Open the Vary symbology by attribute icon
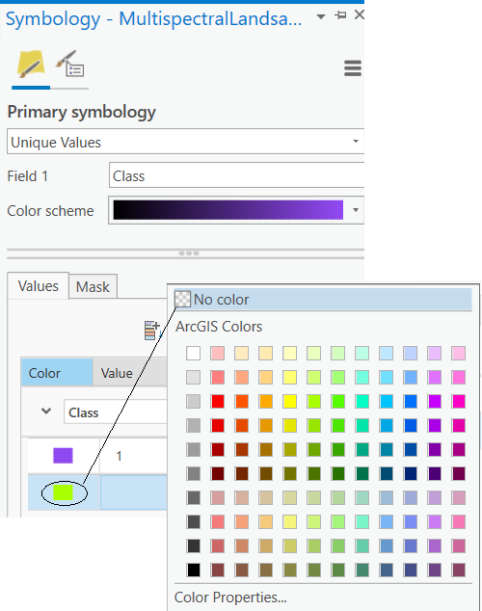Image resolution: width=482 pixels, height=611 pixels. click(70, 64)
